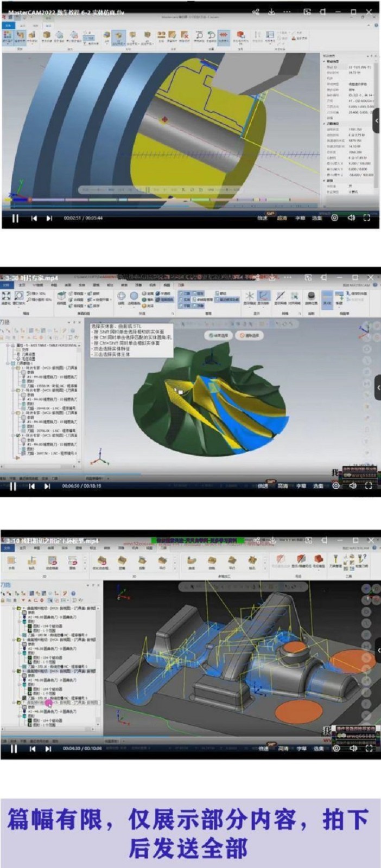
Task: Toggle the speaker in the 3-10 video
Action: [x=353, y=748]
